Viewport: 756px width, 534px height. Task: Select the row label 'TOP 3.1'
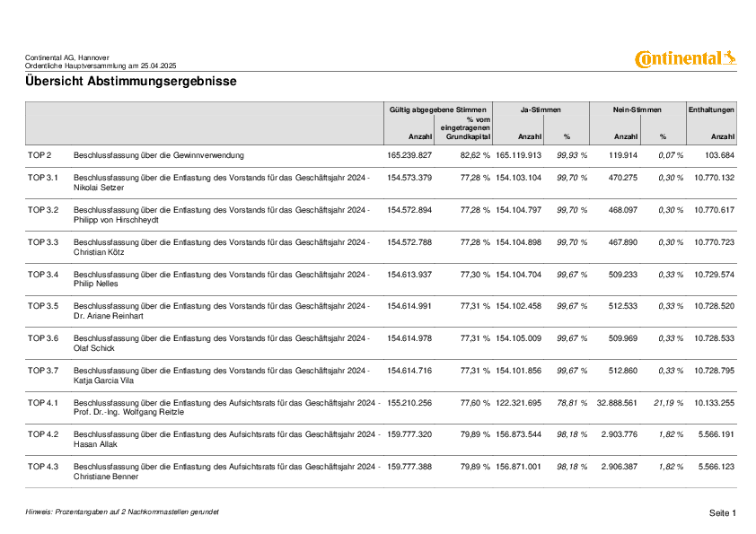click(x=43, y=178)
